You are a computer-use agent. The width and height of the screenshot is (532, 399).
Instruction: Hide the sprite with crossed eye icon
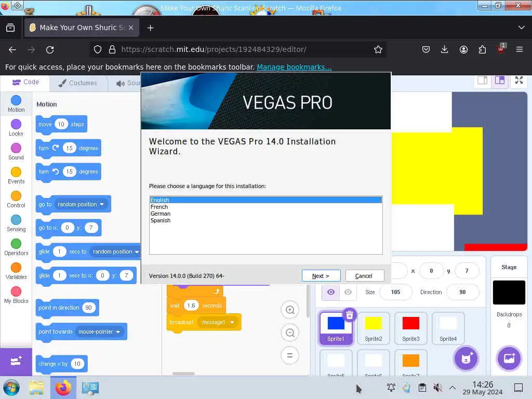click(x=348, y=292)
